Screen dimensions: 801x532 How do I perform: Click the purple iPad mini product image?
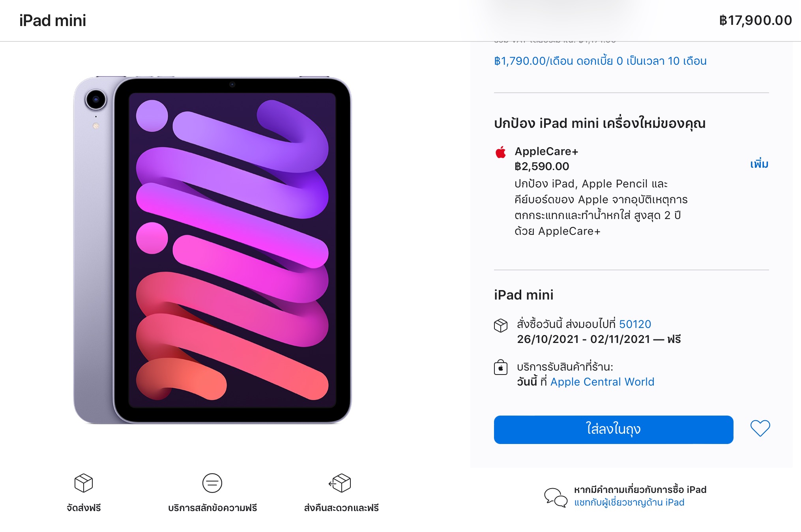pos(212,250)
